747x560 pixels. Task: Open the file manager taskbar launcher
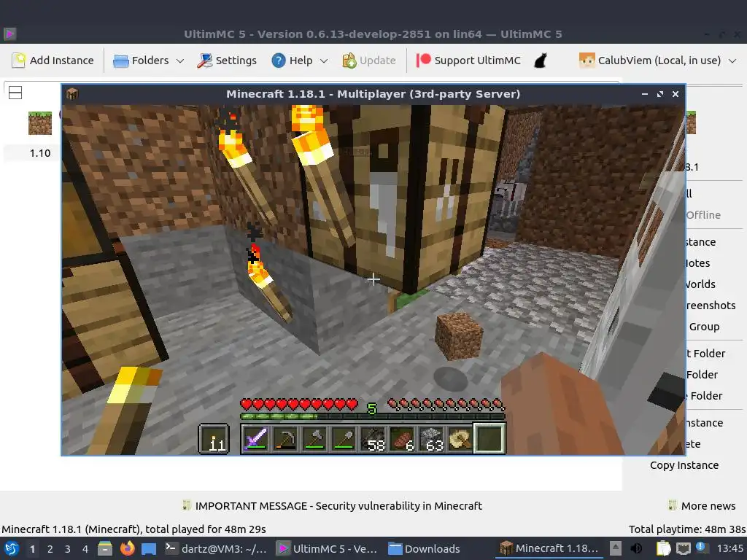pos(105,548)
